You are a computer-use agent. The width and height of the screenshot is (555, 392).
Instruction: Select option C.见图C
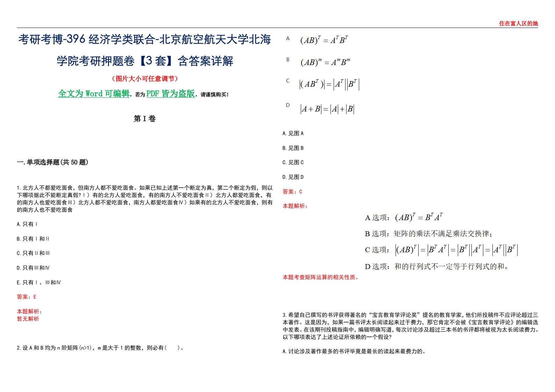[x=293, y=162]
